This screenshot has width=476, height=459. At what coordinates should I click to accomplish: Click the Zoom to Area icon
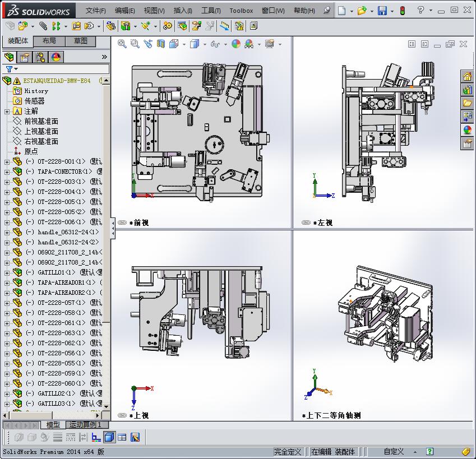[135, 44]
